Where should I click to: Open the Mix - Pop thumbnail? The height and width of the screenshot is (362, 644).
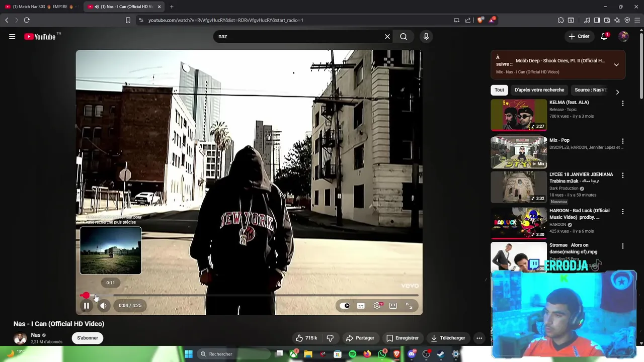519,152
